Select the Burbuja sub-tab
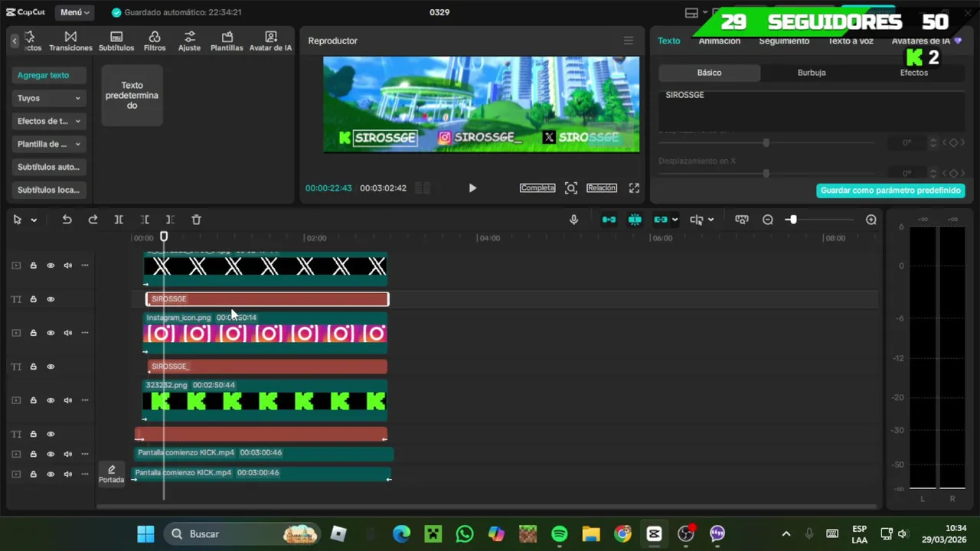This screenshot has width=980, height=551. [812, 73]
